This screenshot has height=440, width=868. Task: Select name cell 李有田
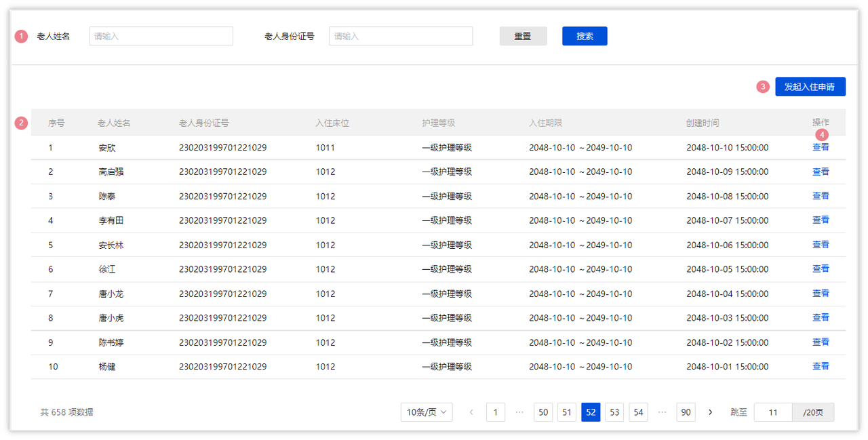[111, 221]
